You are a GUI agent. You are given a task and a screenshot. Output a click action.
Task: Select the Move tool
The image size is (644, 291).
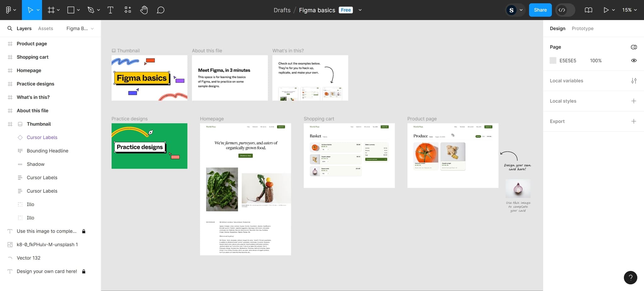coord(31,10)
